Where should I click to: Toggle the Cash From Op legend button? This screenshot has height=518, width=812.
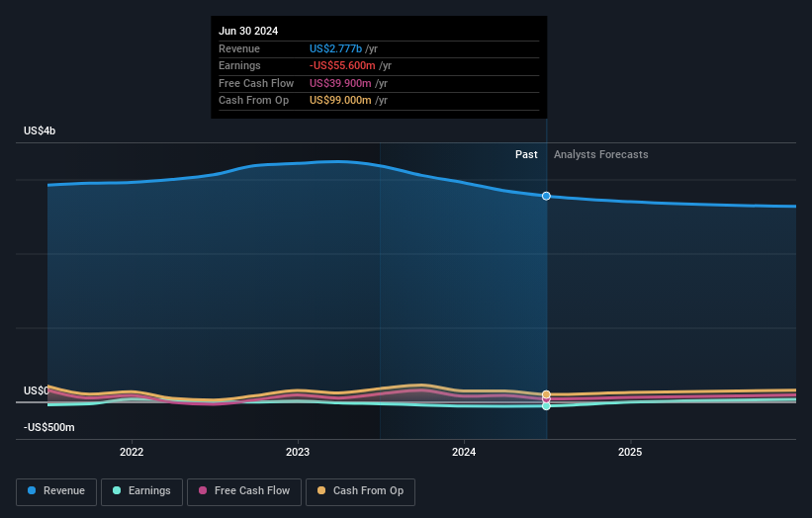coord(360,491)
